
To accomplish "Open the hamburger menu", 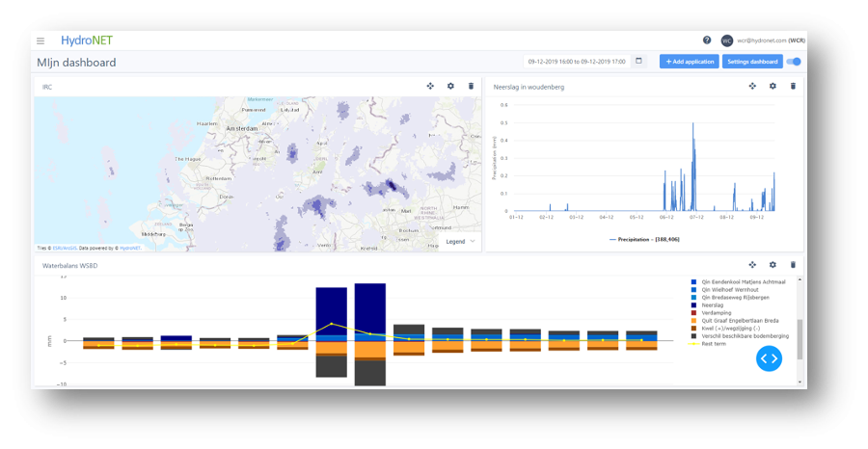I will (x=41, y=40).
